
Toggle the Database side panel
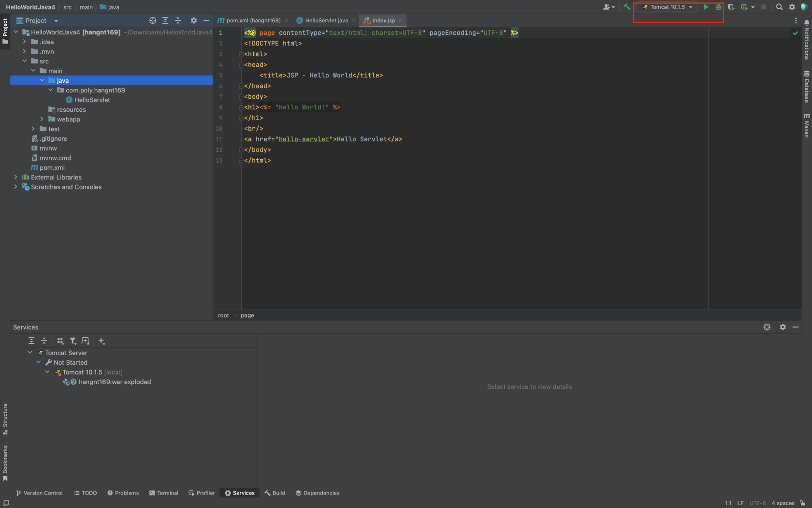point(807,87)
